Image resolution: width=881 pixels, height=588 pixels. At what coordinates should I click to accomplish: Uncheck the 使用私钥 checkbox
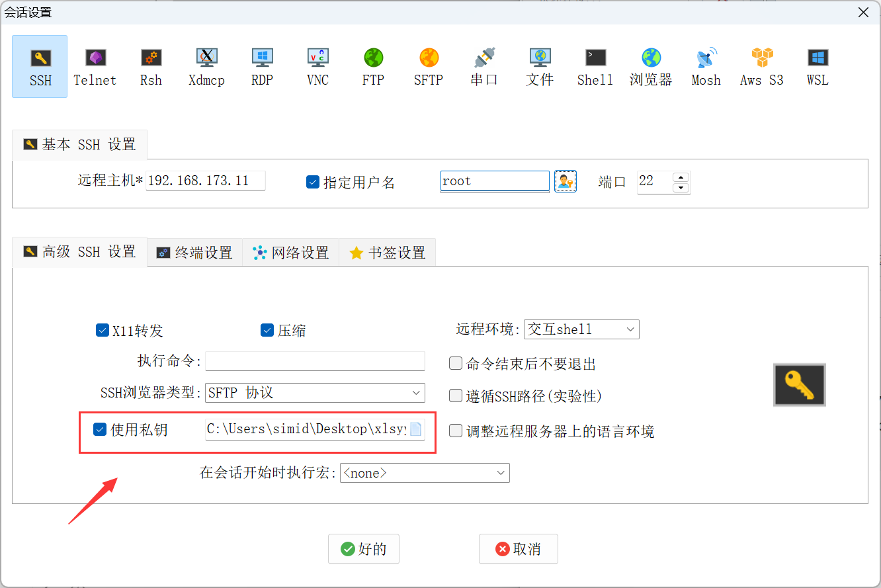point(100,430)
